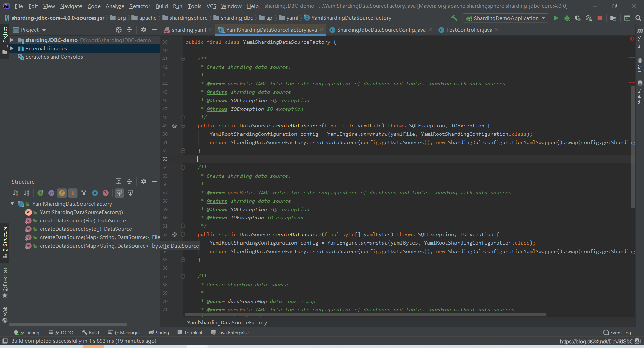Collapse YamlShardingDataSourceFactory node in Structure
This screenshot has width=644, height=348.
13,204
